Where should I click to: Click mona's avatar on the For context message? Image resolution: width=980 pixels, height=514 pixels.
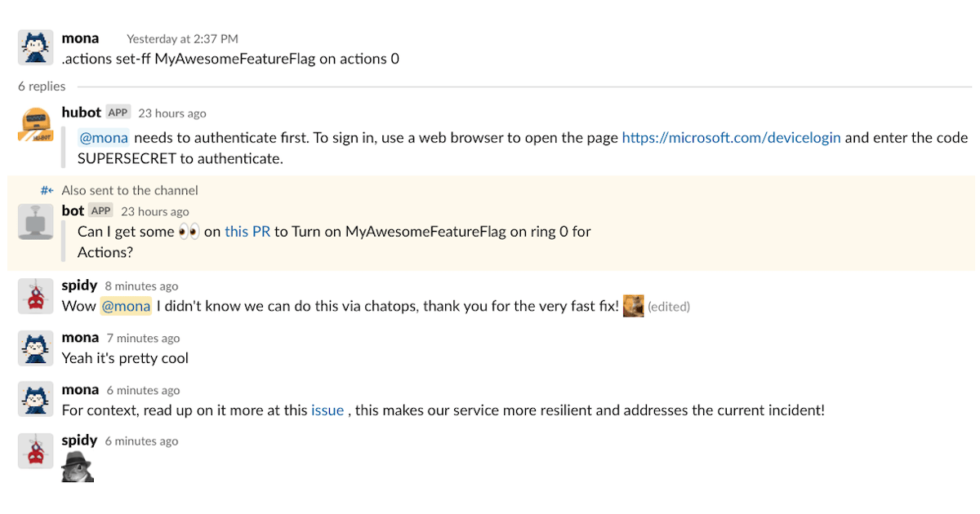pyautogui.click(x=34, y=399)
